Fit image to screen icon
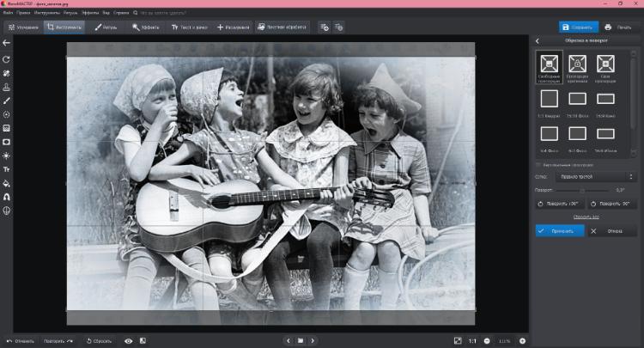 pyautogui.click(x=458, y=341)
